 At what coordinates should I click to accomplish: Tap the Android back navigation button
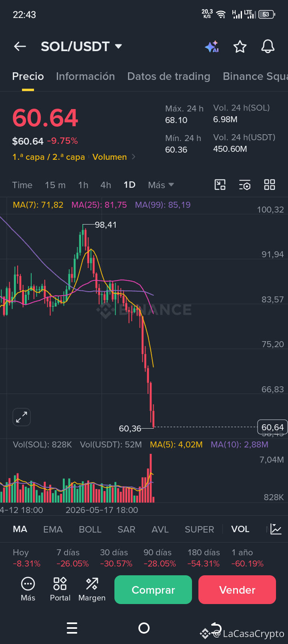pos(216,627)
